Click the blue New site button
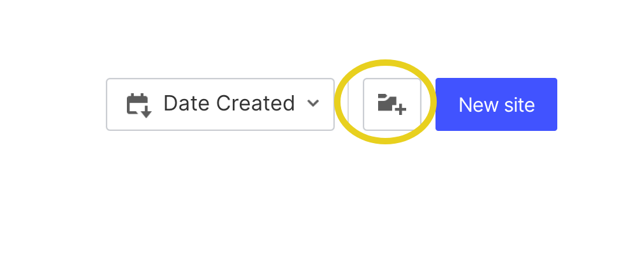Screen dimensions: 644x258 coord(496,104)
